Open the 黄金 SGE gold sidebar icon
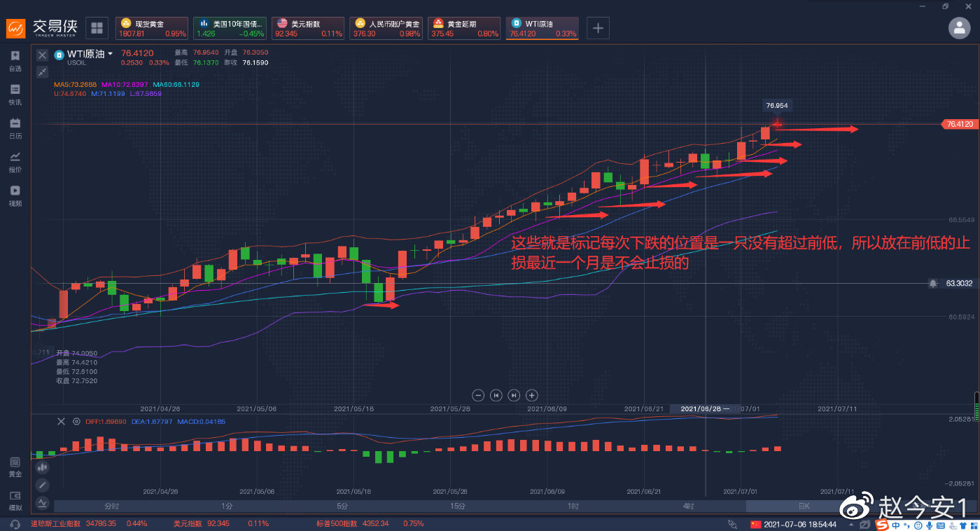This screenshot has width=980, height=531. click(15, 467)
